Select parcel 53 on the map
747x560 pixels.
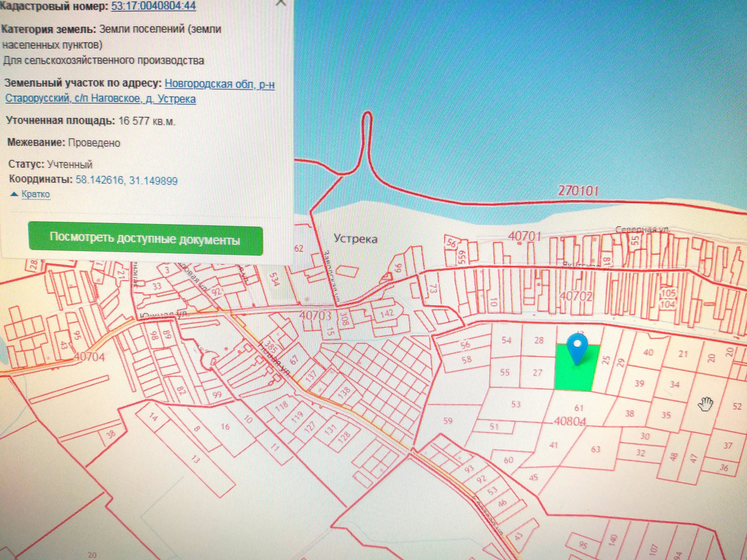pos(516,404)
